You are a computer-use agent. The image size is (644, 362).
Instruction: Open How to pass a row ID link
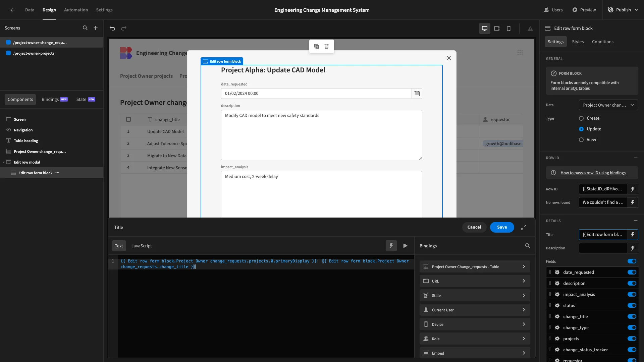click(x=593, y=173)
